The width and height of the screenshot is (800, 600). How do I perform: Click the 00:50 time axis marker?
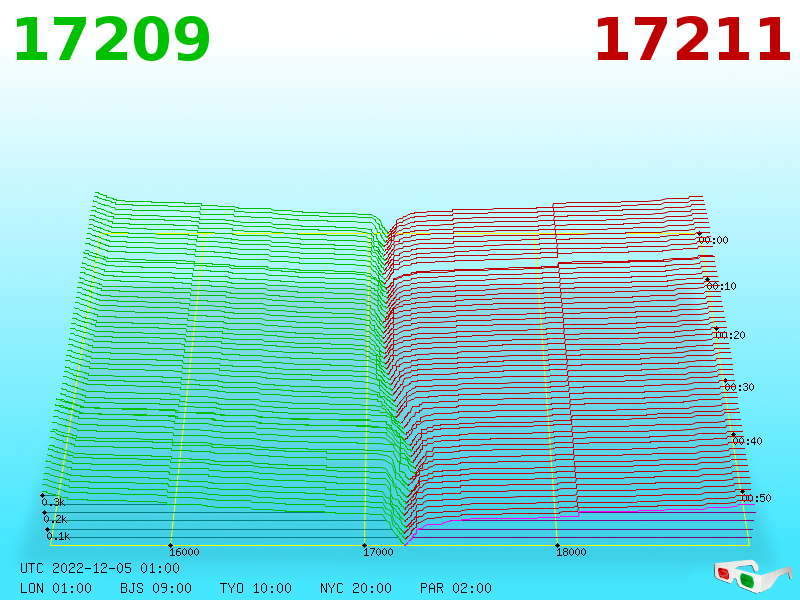tap(756, 498)
